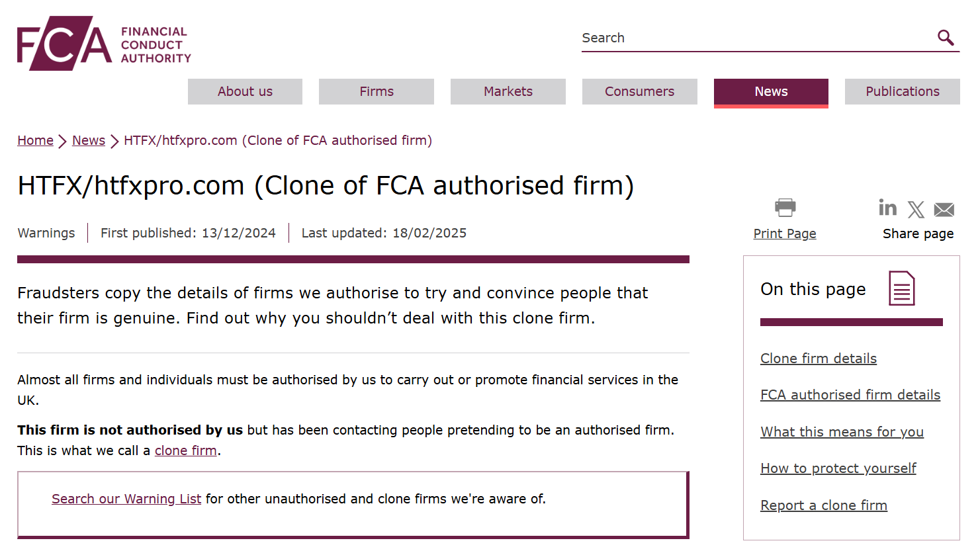Image resolution: width=980 pixels, height=553 pixels.
Task: Open Search our Warning List link
Action: (126, 499)
